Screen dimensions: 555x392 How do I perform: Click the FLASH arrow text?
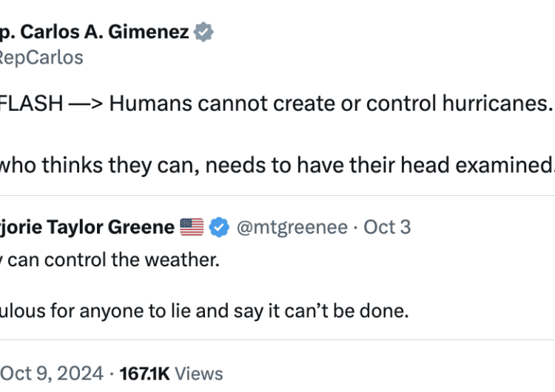pos(51,104)
